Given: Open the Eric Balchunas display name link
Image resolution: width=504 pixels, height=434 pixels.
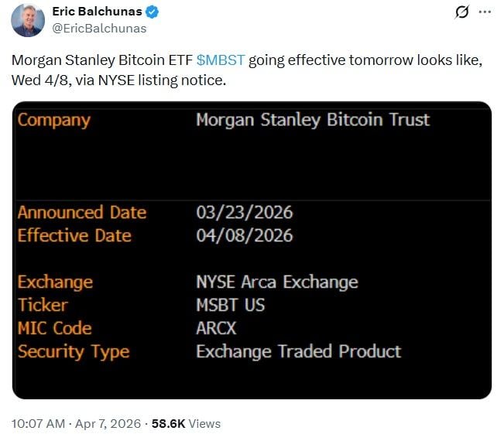Looking at the screenshot, I should [x=96, y=12].
